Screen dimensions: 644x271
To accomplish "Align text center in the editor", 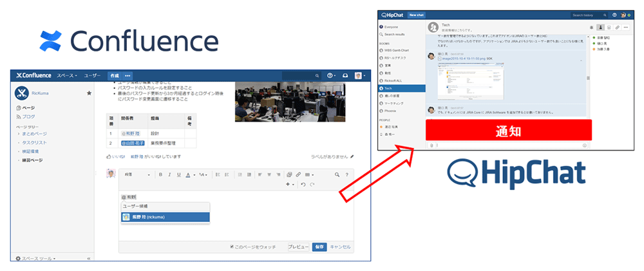I will (269, 174).
